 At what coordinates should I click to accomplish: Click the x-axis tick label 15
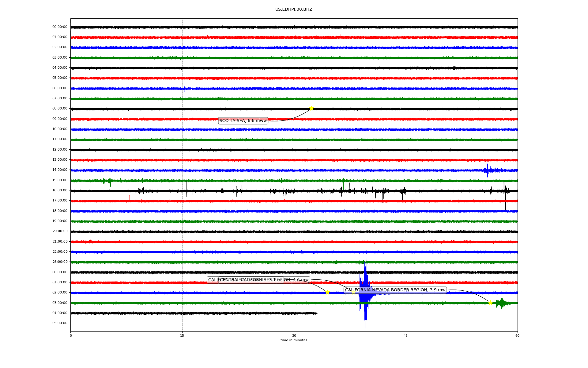coord(182,336)
